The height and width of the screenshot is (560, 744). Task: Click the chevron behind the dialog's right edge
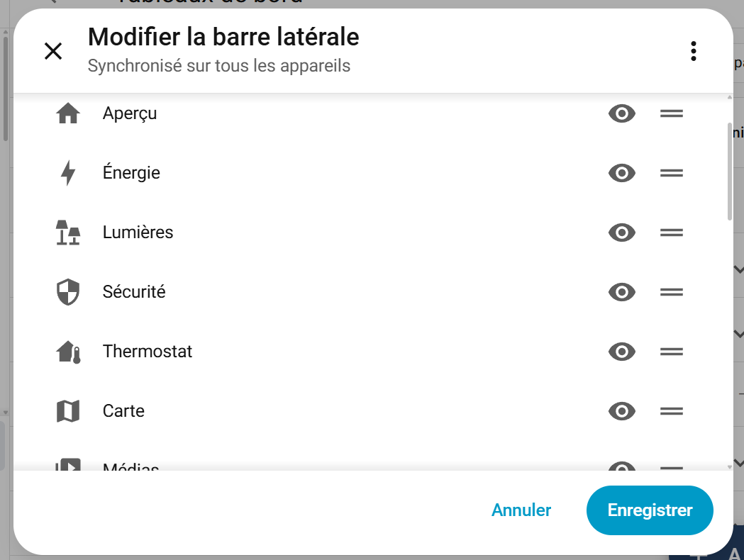click(x=738, y=269)
